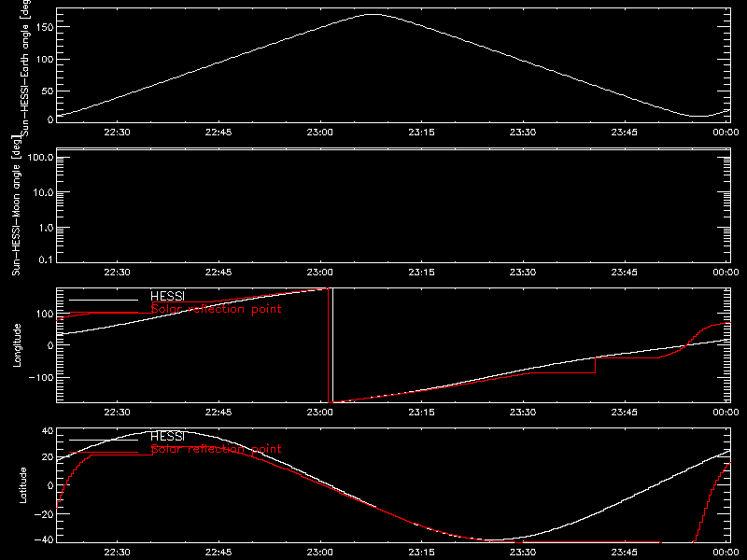Click 23:00 label under Earth angle plot

pos(319,132)
